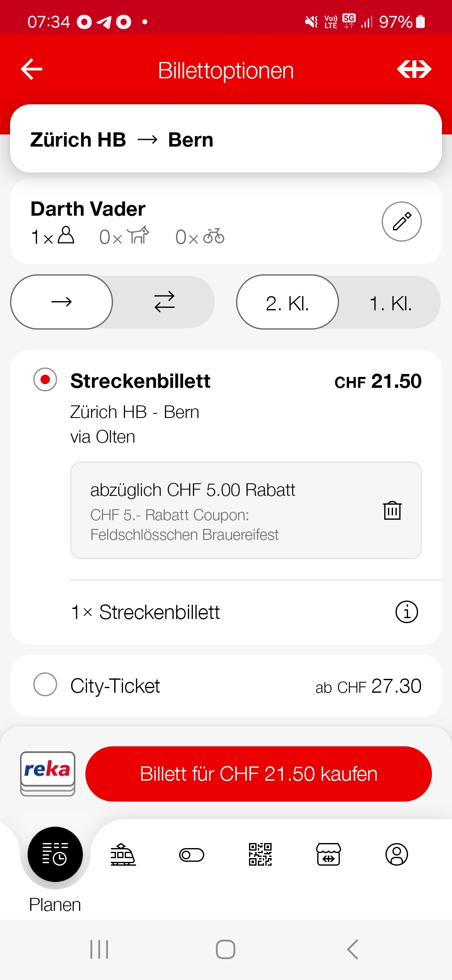
Task: Select Reka card payment method
Action: click(x=48, y=773)
